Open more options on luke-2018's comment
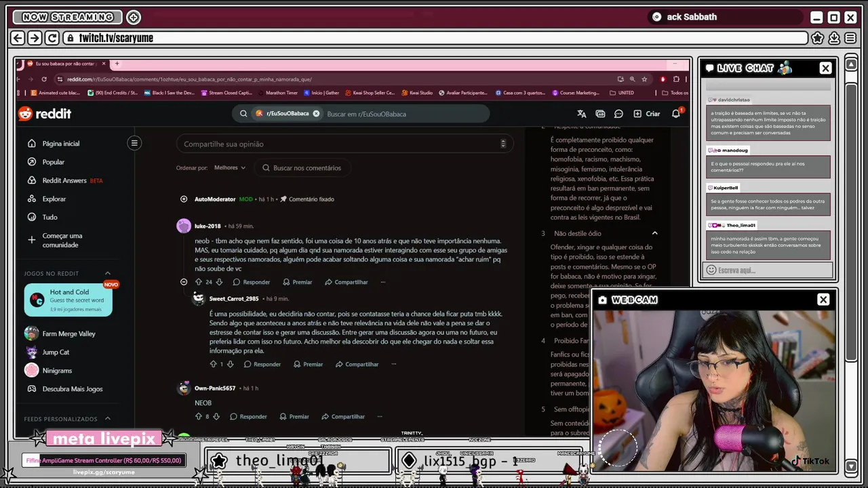Screen dimensions: 868x488 382,282
